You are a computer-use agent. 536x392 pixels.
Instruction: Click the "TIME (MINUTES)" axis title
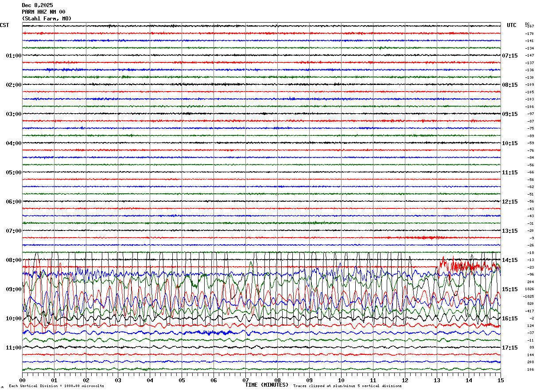pyautogui.click(x=267, y=385)
